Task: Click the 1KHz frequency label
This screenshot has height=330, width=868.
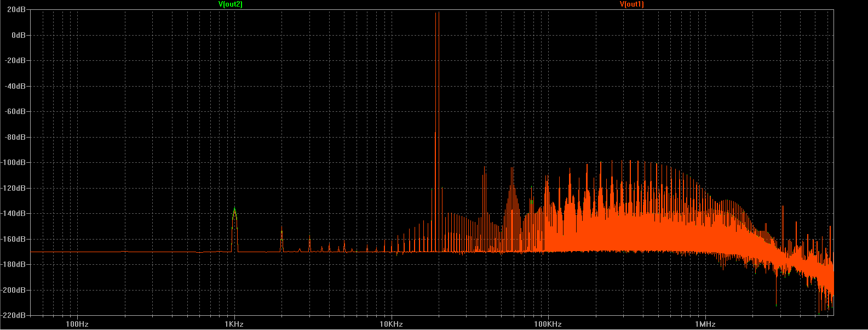Action: (x=234, y=325)
